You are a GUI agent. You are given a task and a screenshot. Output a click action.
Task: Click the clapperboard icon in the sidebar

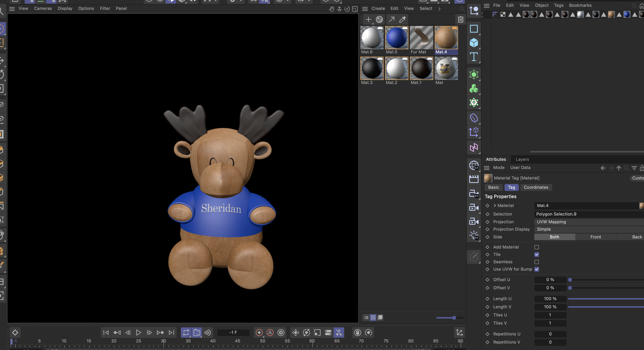pyautogui.click(x=474, y=179)
